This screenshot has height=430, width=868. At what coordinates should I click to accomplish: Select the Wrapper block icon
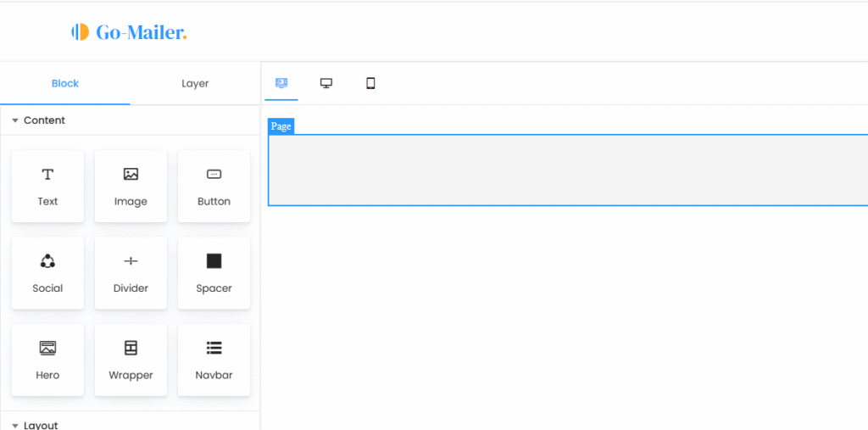pos(131,348)
